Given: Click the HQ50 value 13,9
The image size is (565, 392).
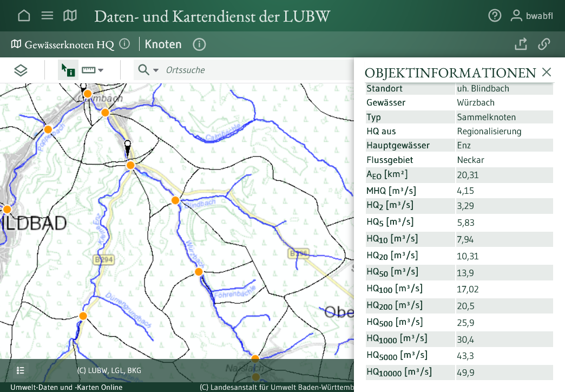Looking at the screenshot, I should point(465,273).
